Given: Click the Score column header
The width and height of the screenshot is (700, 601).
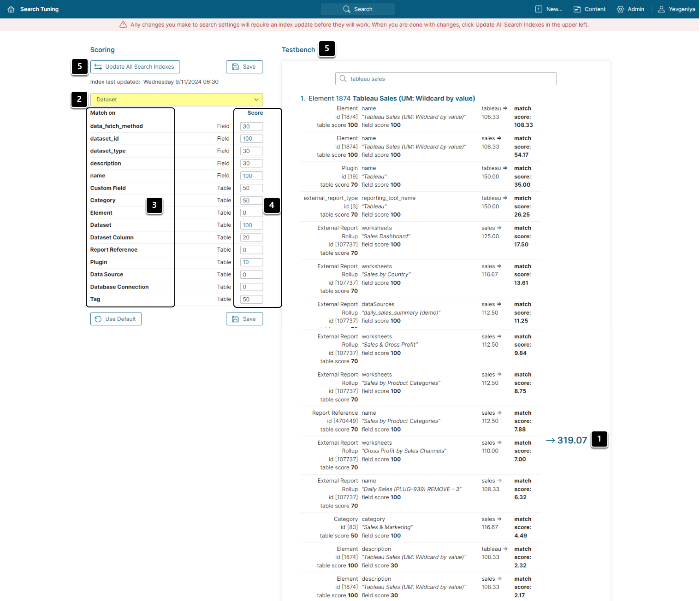Looking at the screenshot, I should coord(255,113).
